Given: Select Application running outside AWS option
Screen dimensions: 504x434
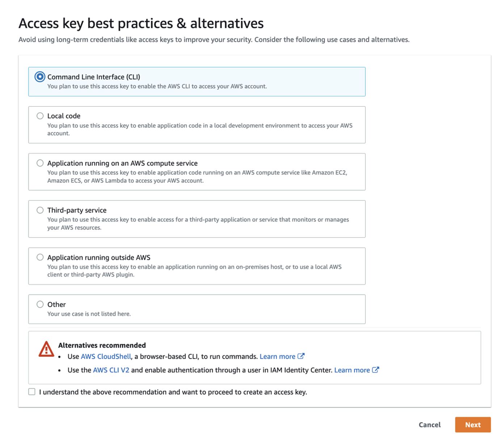Looking at the screenshot, I should click(40, 257).
